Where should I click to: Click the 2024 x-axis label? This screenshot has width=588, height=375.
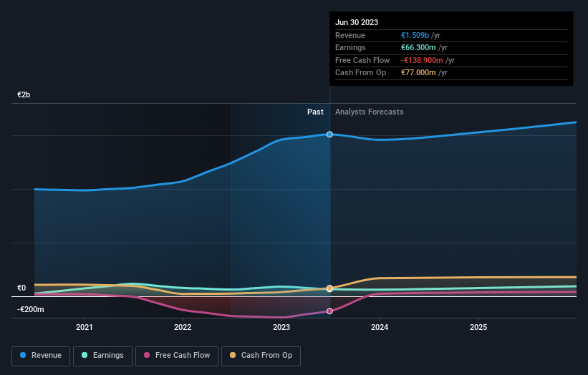(380, 327)
